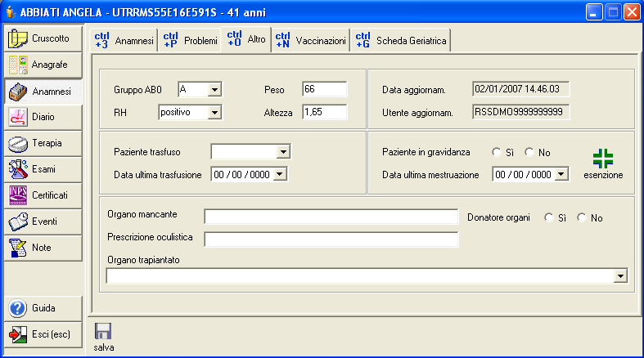Open the Eventi sidebar section
The image size is (644, 358).
point(43,222)
